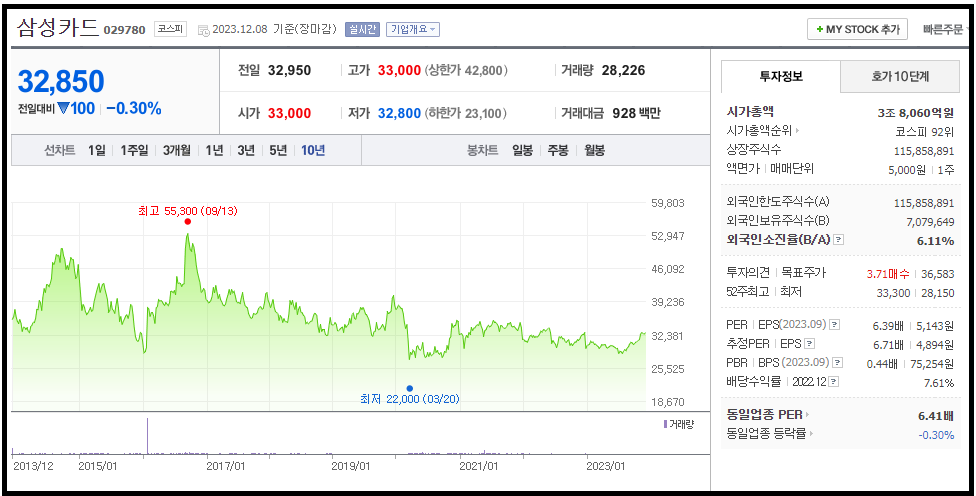Click 3.71매수 investment opinion value
Image resolution: width=976 pixels, height=496 pixels.
click(888, 274)
